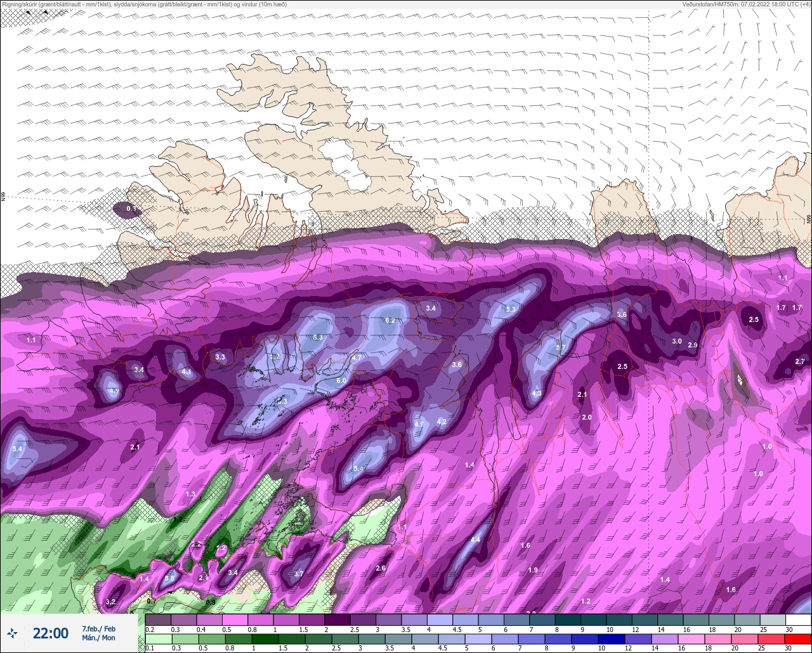This screenshot has height=653, width=812.
Task: Click the 5.4 value at the left edge
Action: coord(17,449)
